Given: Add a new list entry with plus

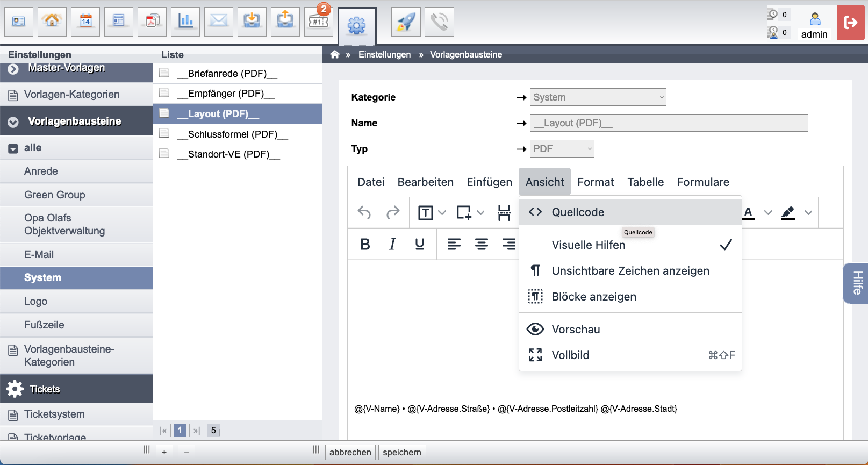Looking at the screenshot, I should (164, 453).
